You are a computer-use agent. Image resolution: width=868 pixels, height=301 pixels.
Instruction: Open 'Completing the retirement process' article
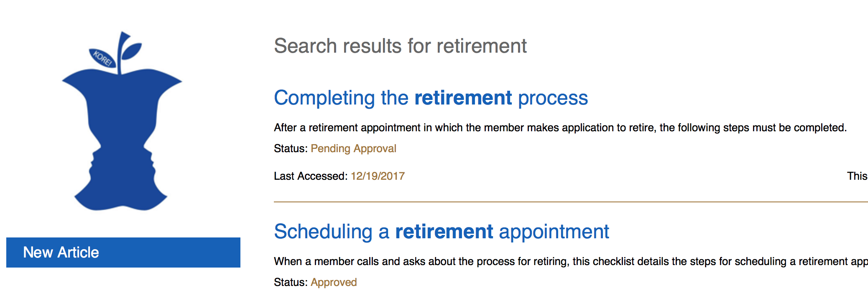[x=431, y=98]
